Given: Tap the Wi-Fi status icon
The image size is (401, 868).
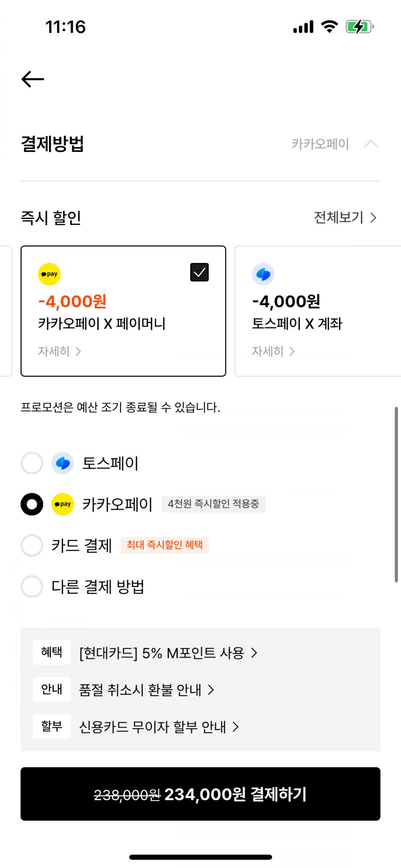Looking at the screenshot, I should (x=329, y=27).
